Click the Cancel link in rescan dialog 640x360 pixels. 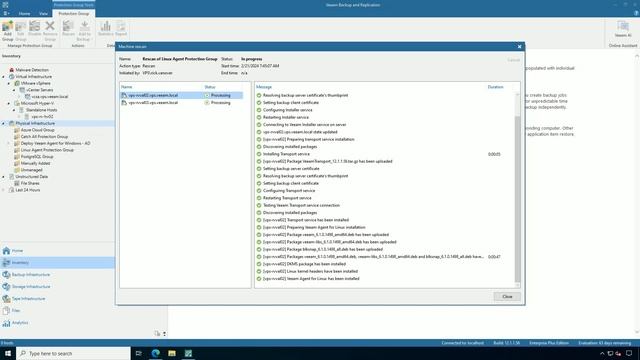pyautogui.click(x=513, y=60)
